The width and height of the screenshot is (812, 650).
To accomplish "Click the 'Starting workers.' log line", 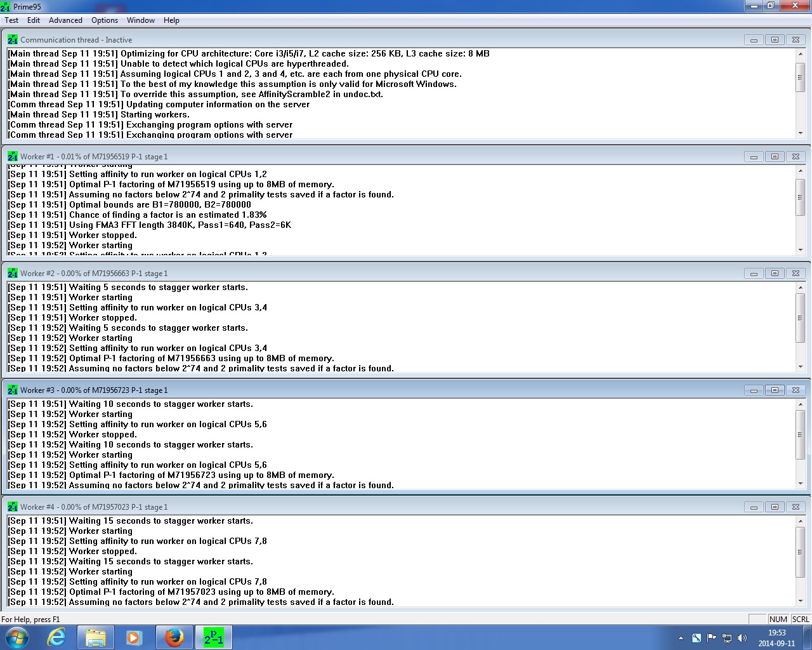I will click(x=98, y=115).
